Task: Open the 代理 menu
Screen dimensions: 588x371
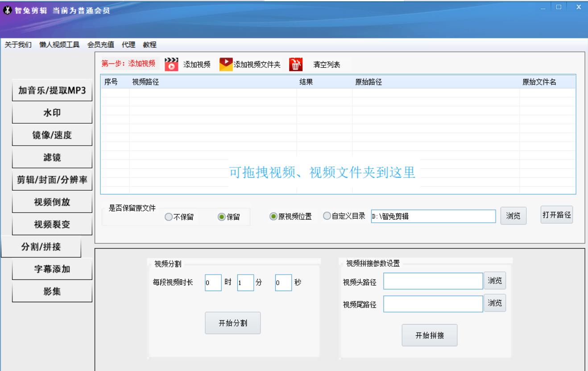Action: (x=129, y=45)
